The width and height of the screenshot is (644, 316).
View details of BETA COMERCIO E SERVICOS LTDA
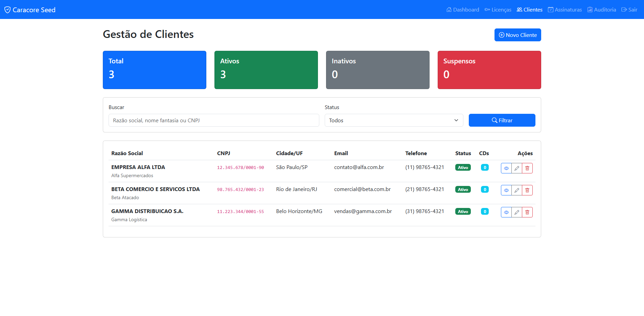(506, 190)
